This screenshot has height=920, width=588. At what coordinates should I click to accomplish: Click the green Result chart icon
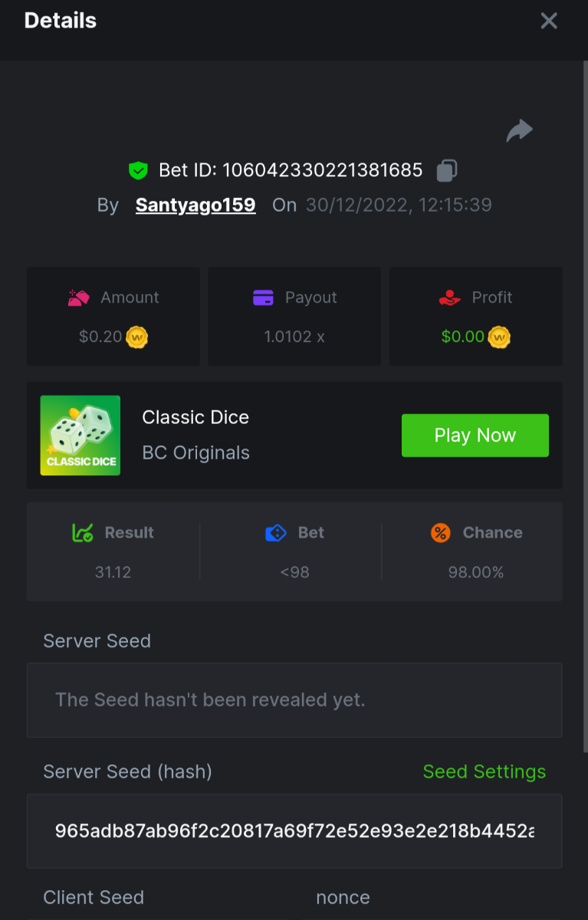click(83, 533)
